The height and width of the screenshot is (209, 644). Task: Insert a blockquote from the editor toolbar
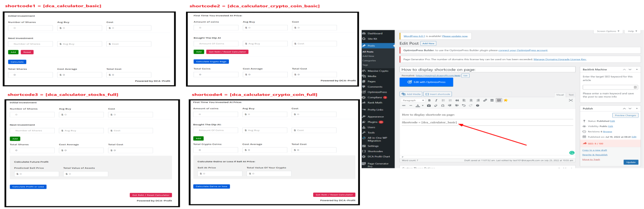[x=457, y=100]
